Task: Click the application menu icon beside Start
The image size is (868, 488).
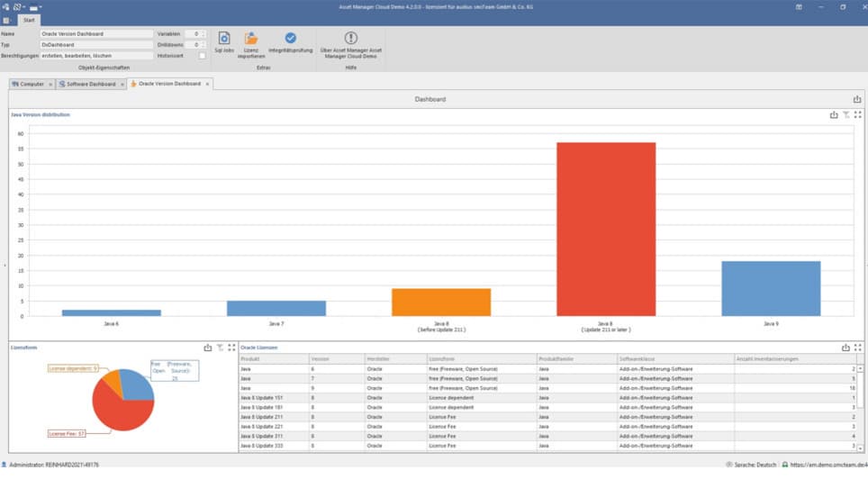Action: pyautogui.click(x=6, y=21)
